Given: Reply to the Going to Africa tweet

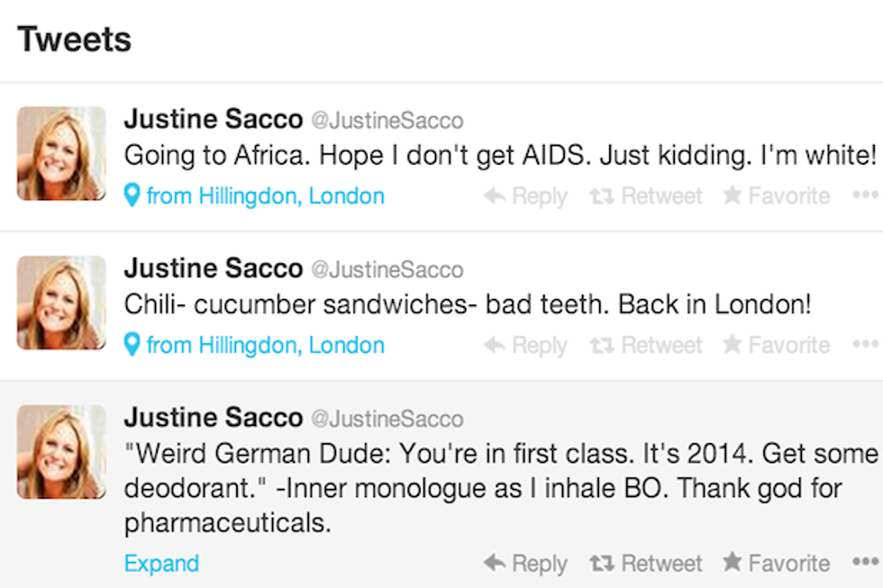Looking at the screenshot, I should (525, 196).
